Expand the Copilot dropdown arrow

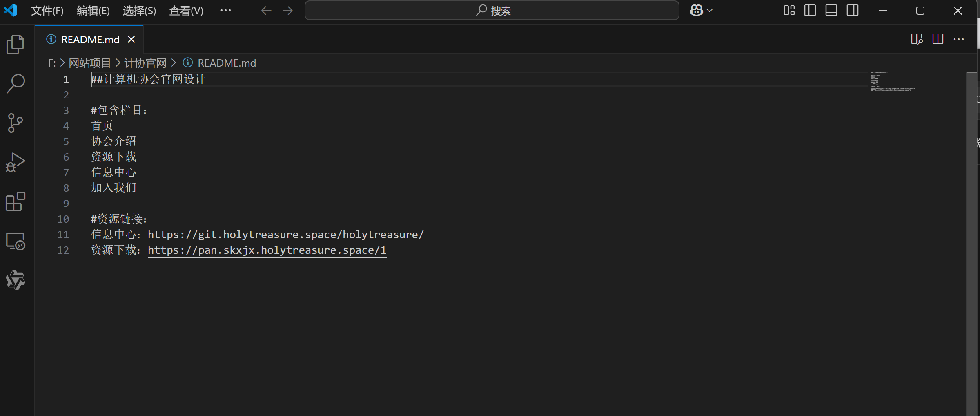click(x=710, y=11)
